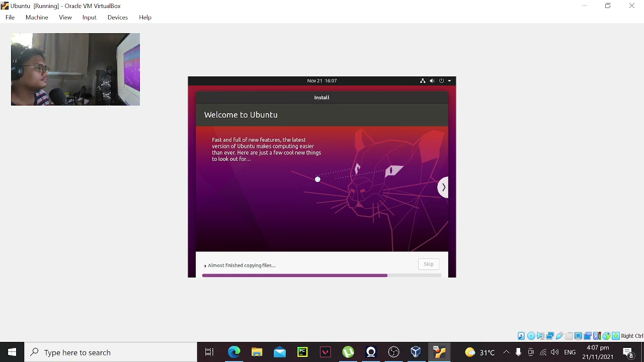Expand the 'Almost finished copying files' details
The image size is (644, 362).
pos(205,265)
